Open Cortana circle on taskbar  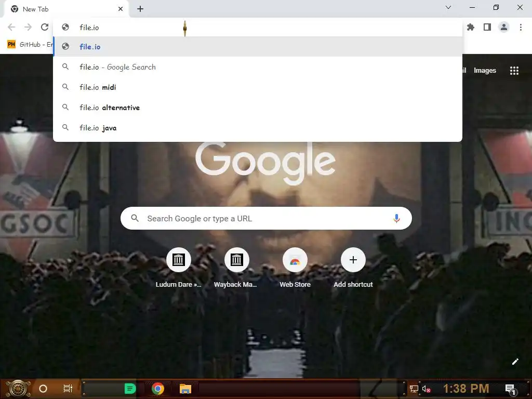[x=43, y=389]
